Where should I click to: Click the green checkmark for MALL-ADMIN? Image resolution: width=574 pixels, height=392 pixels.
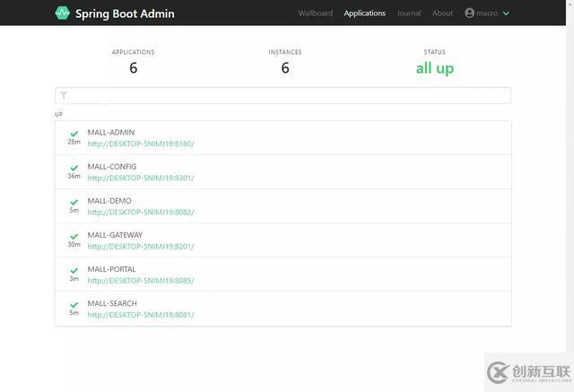click(x=74, y=134)
